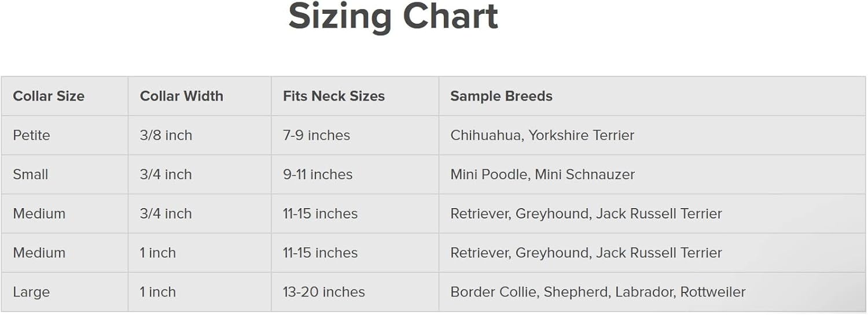Image resolution: width=868 pixels, height=315 pixels.
Task: Select the 7-9 inches neck size cell
Action: [316, 135]
